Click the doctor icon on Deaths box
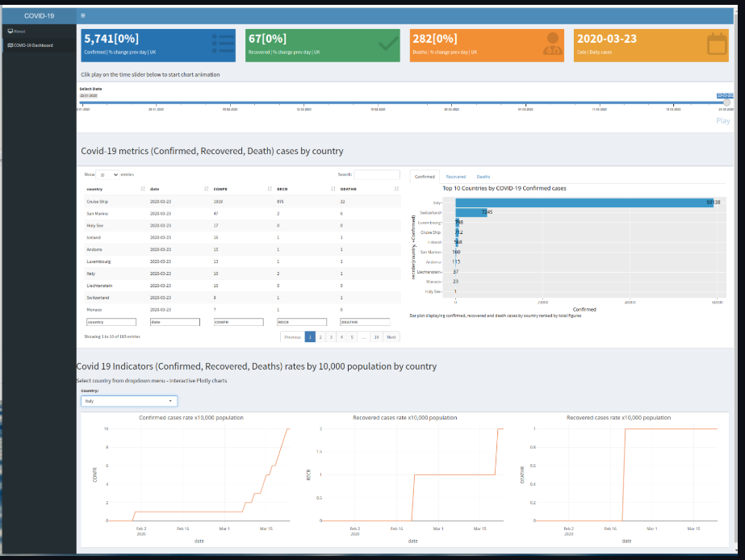Screen dimensions: 745x560 point(553,44)
